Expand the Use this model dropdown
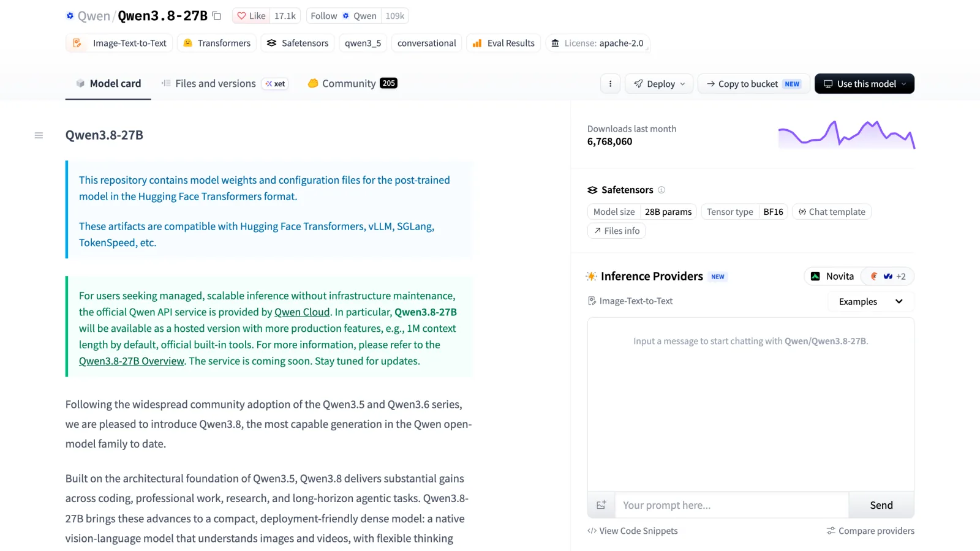Image resolution: width=980 pixels, height=551 pixels. (x=864, y=84)
